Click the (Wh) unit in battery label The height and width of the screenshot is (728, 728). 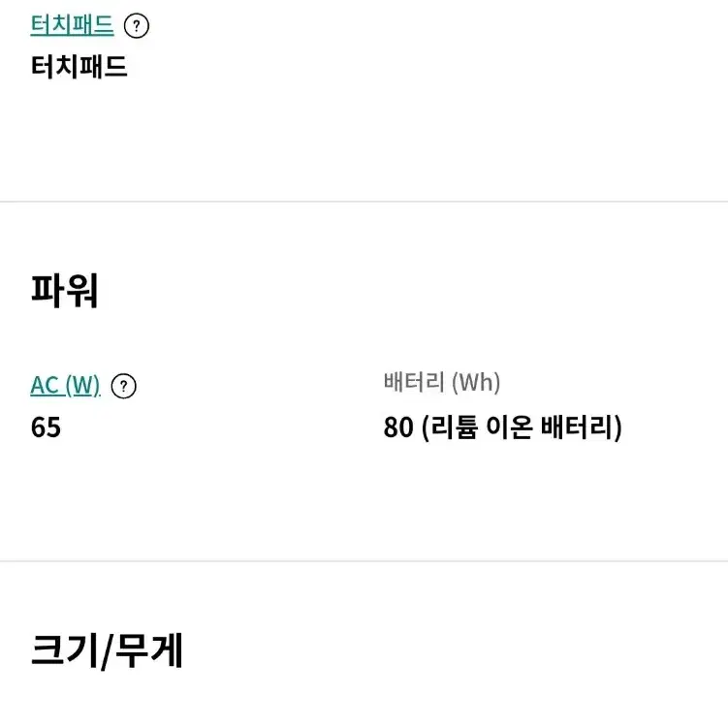point(476,383)
